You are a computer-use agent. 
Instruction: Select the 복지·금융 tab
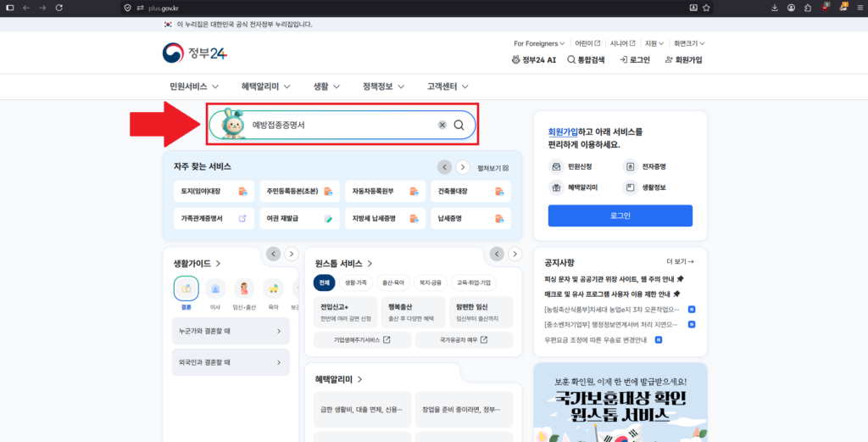coord(430,283)
